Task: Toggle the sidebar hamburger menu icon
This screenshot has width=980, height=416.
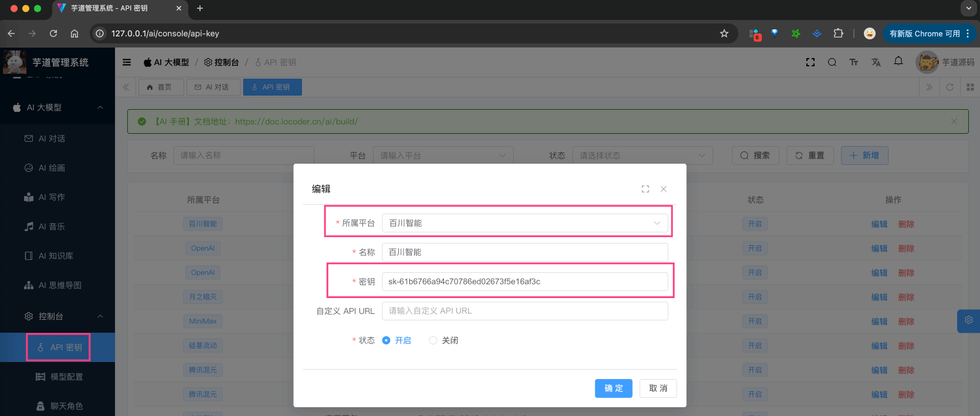Action: pos(127,62)
